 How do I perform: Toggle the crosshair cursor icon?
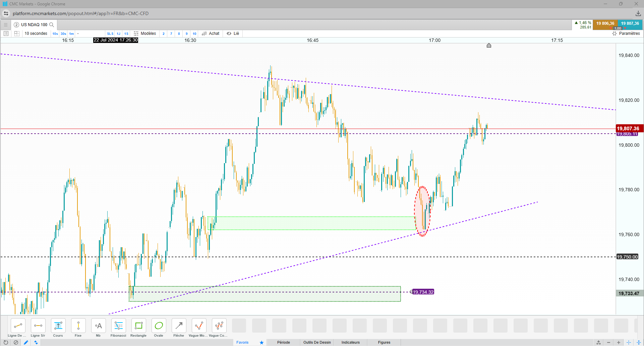click(x=629, y=342)
